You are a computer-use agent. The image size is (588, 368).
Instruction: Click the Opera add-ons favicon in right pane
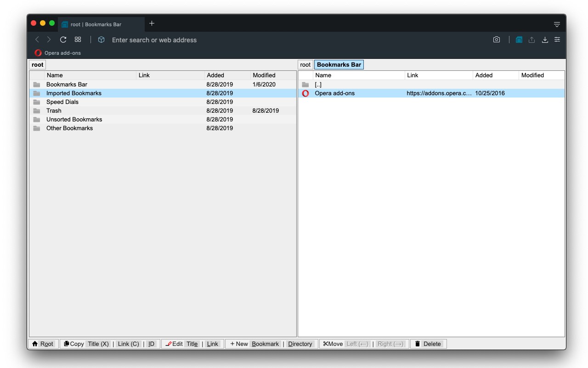(x=305, y=93)
